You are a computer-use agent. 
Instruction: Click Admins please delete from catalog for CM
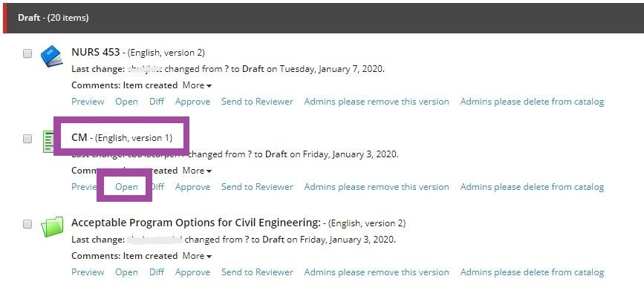(532, 187)
